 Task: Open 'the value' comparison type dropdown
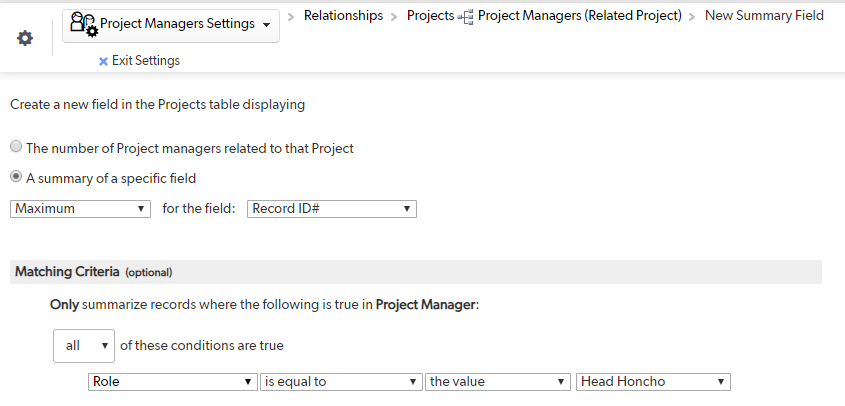(x=498, y=382)
